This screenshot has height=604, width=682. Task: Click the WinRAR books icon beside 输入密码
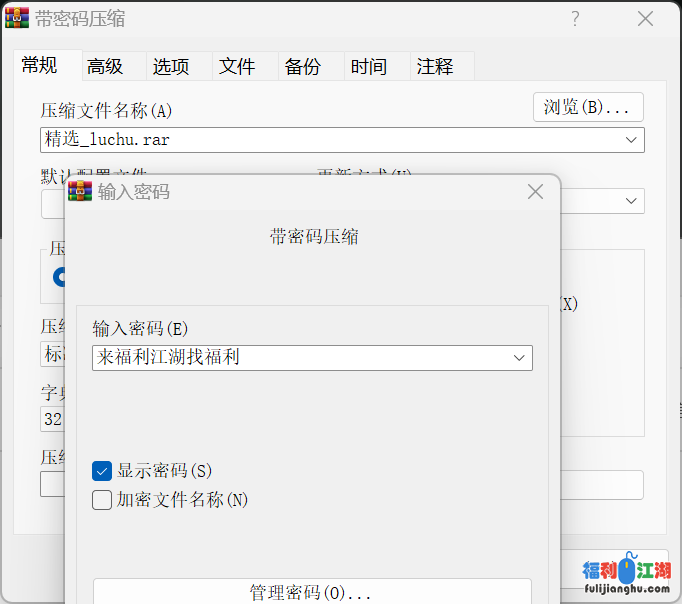click(x=80, y=191)
